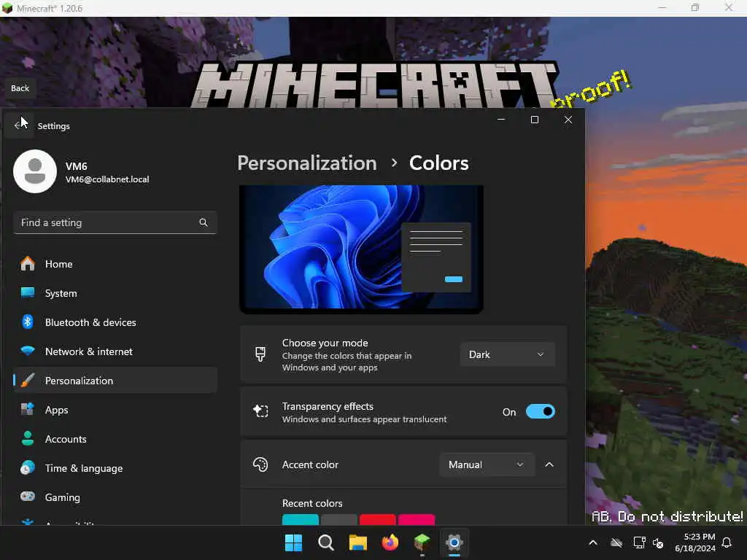Click the OneDrive cloud tray icon
This screenshot has width=747, height=560.
tap(616, 542)
